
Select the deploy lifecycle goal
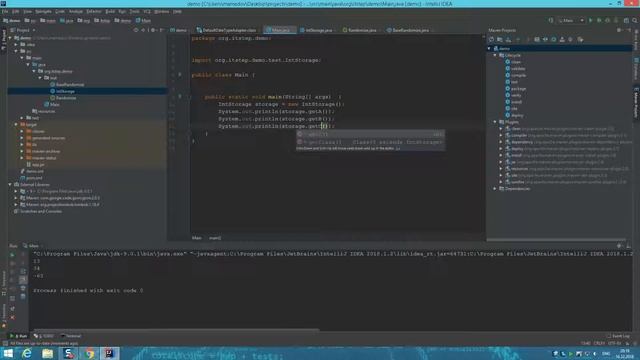pos(514,116)
